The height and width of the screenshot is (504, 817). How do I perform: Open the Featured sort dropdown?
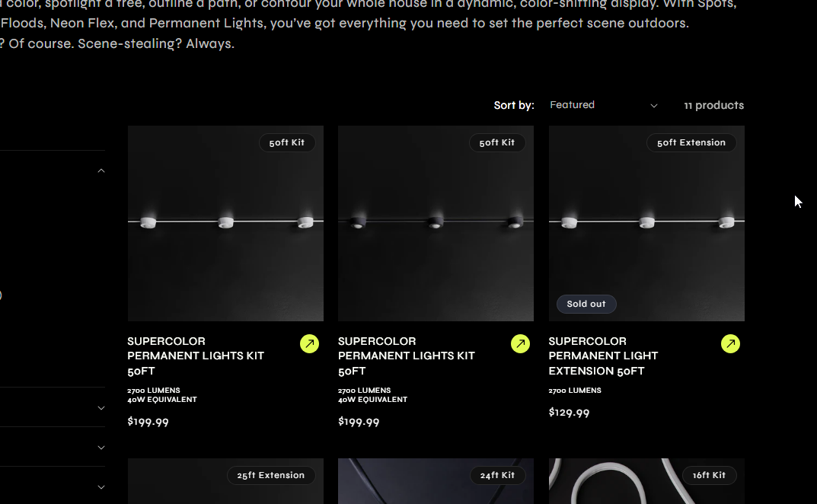602,105
